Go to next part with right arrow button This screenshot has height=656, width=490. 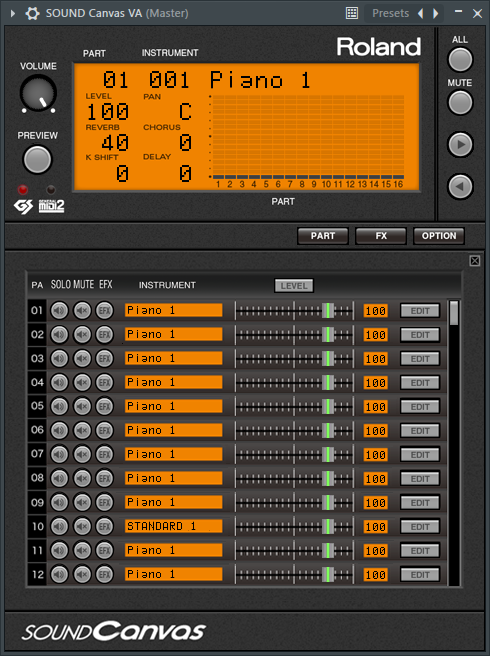point(460,144)
